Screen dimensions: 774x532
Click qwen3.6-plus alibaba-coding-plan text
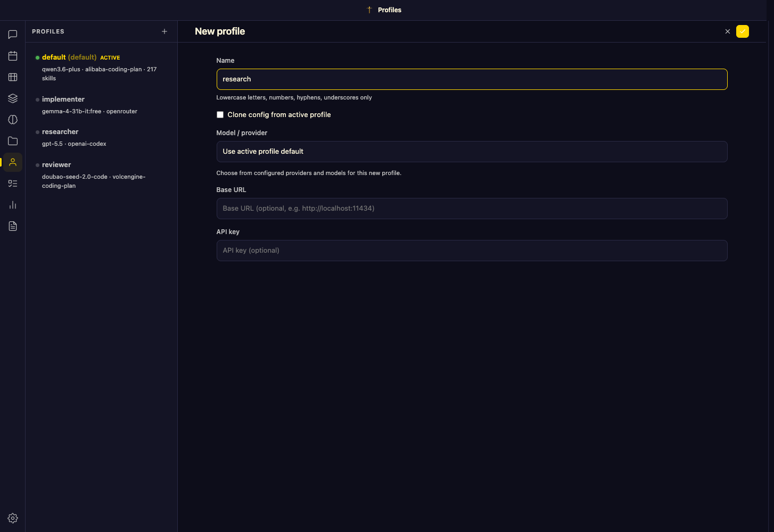99,73
